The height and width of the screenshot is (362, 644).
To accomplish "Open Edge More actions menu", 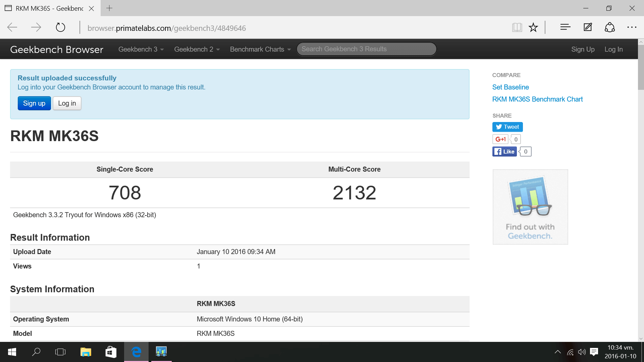I will (632, 27).
